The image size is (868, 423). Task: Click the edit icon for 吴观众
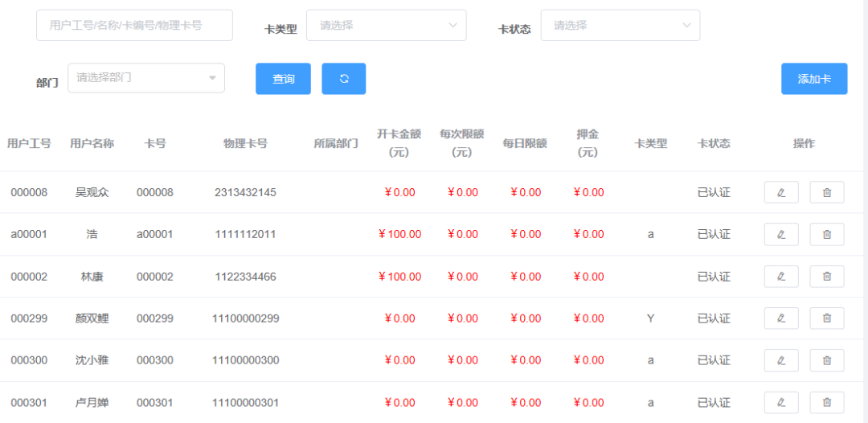[780, 192]
